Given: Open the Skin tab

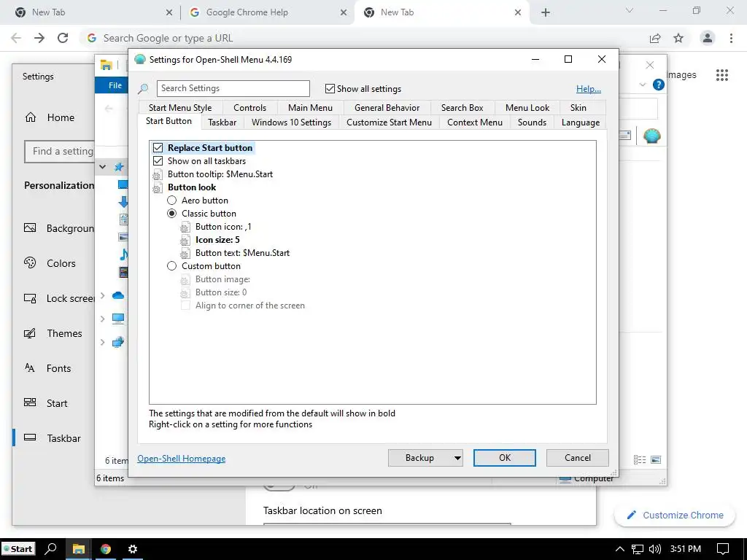Looking at the screenshot, I should (578, 108).
